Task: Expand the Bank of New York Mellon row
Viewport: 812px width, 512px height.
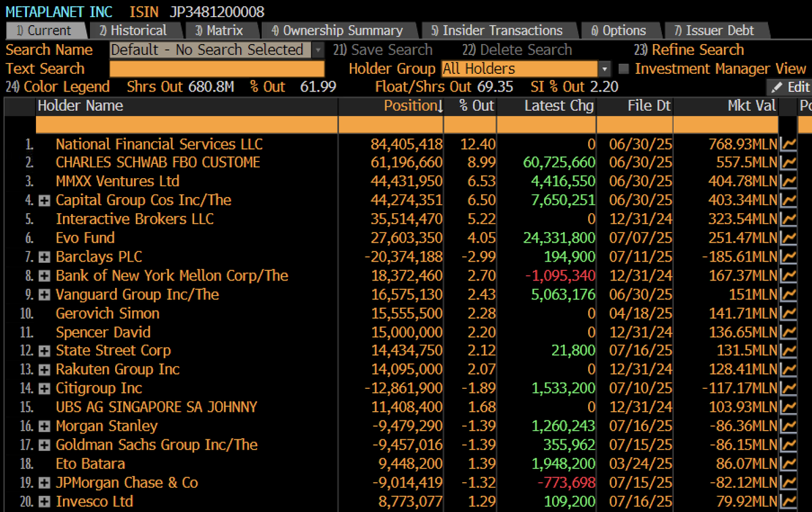Action: click(45, 276)
